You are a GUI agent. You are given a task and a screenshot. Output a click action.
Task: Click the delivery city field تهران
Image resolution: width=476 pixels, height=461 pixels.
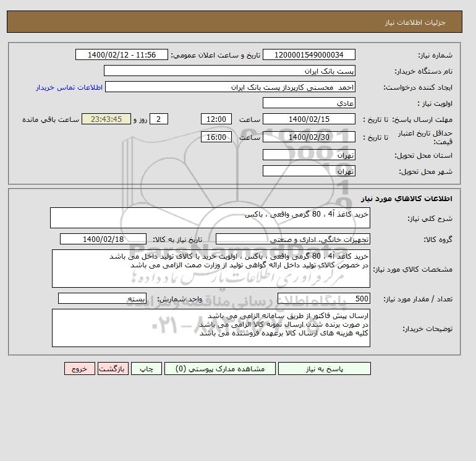(x=308, y=171)
